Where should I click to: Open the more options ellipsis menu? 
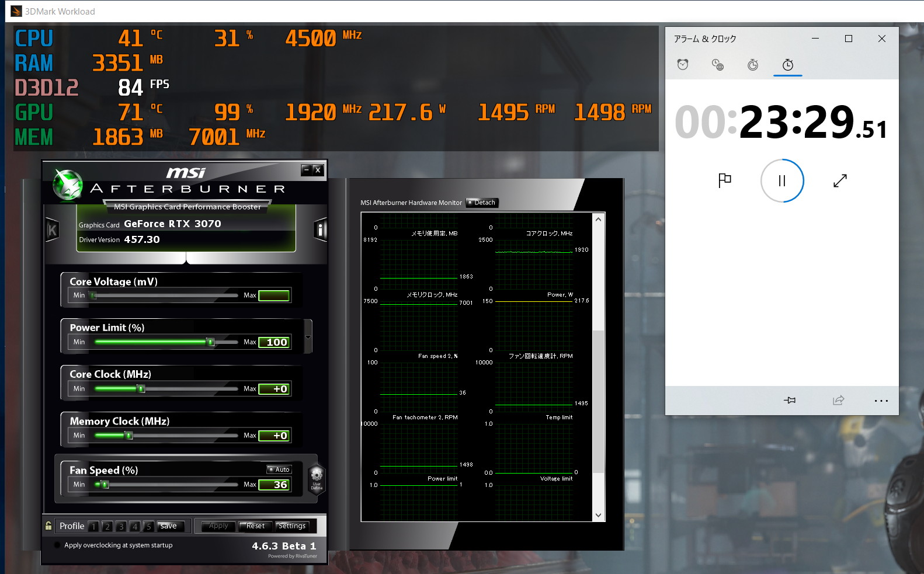(881, 401)
